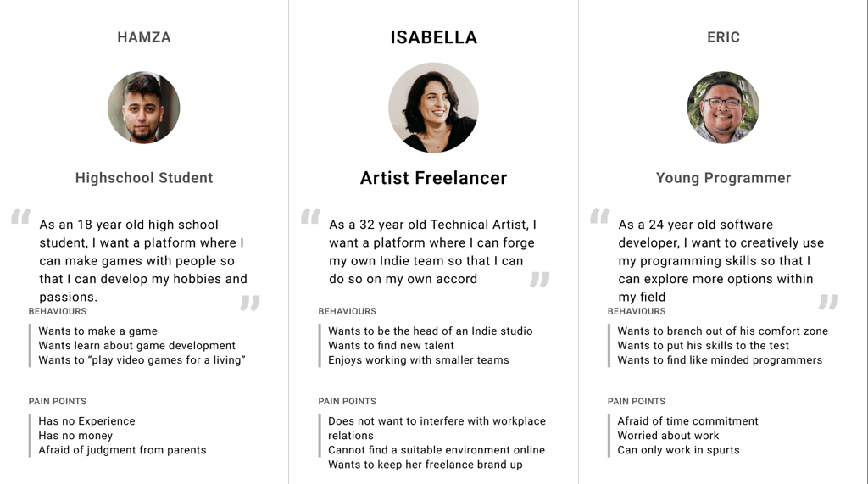Click the Highschool Student title
This screenshot has height=484, width=868.
144,178
